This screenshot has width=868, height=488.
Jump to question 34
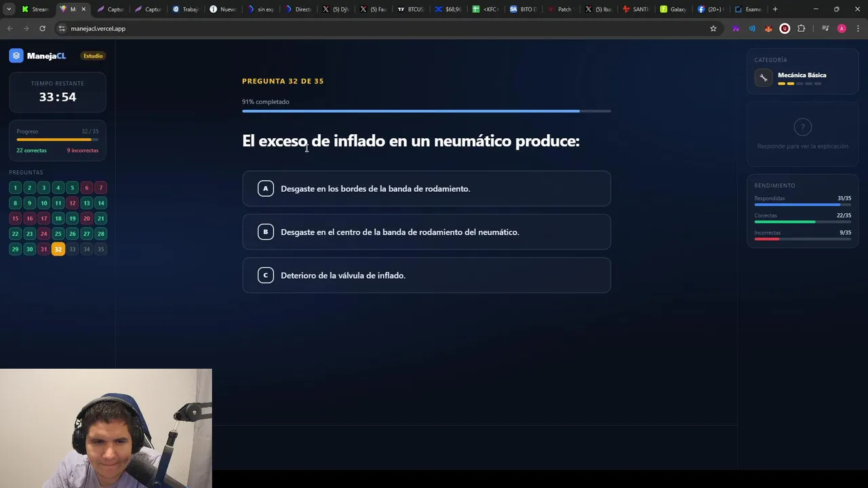point(86,249)
